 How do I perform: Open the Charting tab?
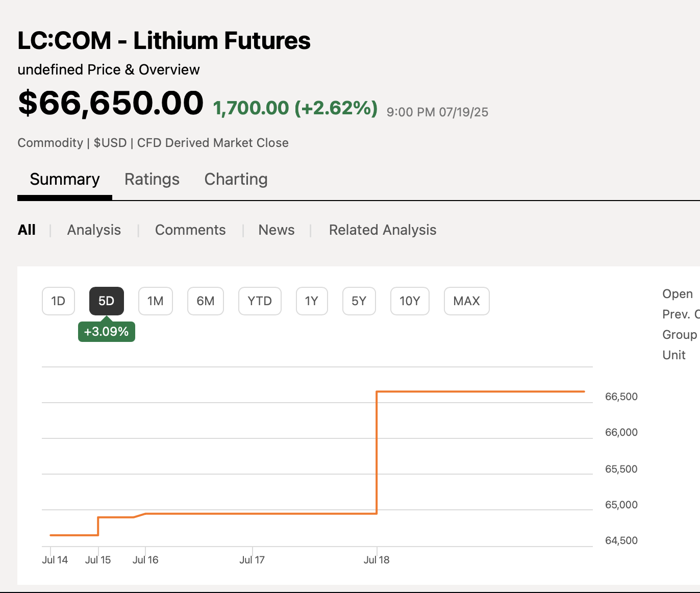(x=236, y=179)
